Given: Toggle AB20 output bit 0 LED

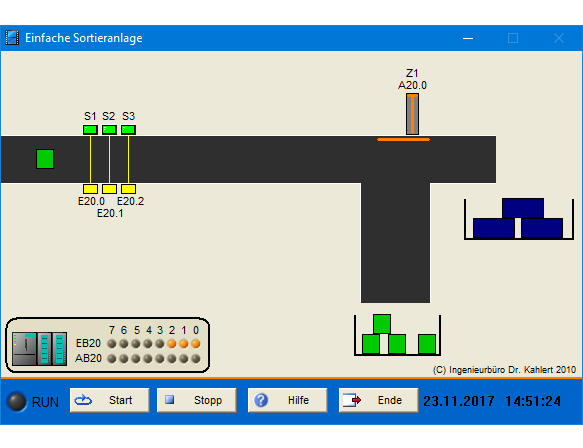Looking at the screenshot, I should point(196,359).
